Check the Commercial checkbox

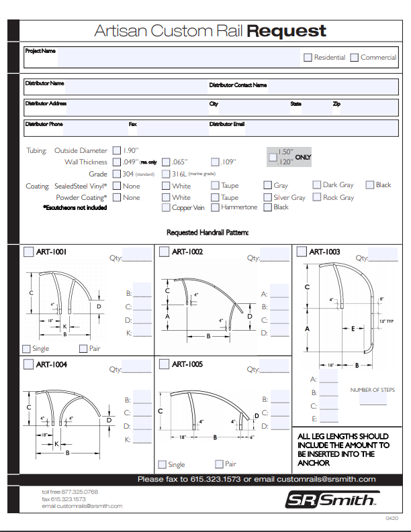(355, 58)
